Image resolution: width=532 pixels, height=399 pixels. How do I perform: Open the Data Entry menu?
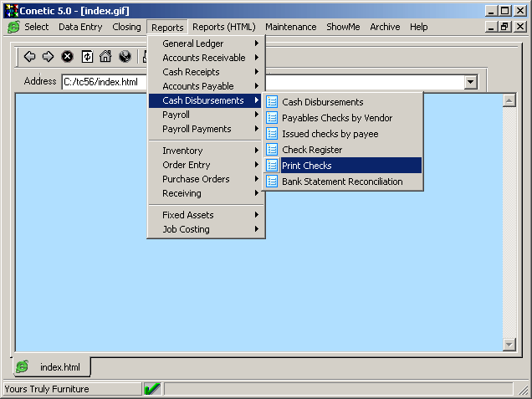80,27
